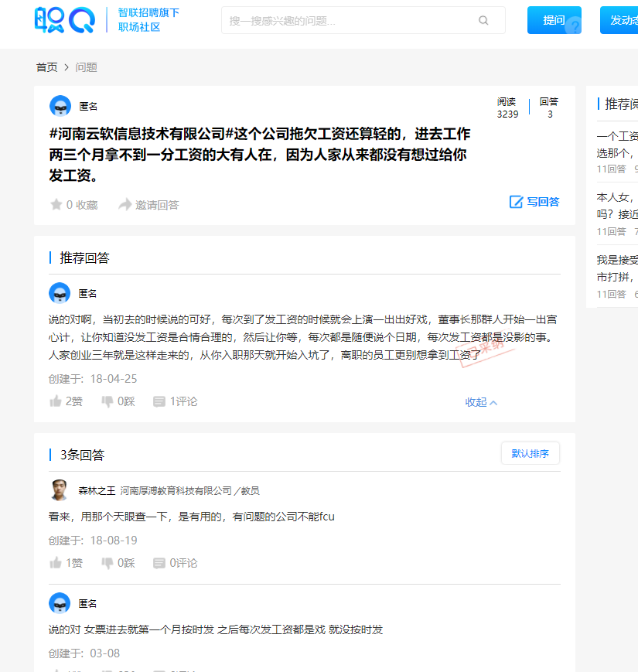This screenshot has width=638, height=672.
Task: Like 森林之王's answer (1赞)
Action: (66, 563)
